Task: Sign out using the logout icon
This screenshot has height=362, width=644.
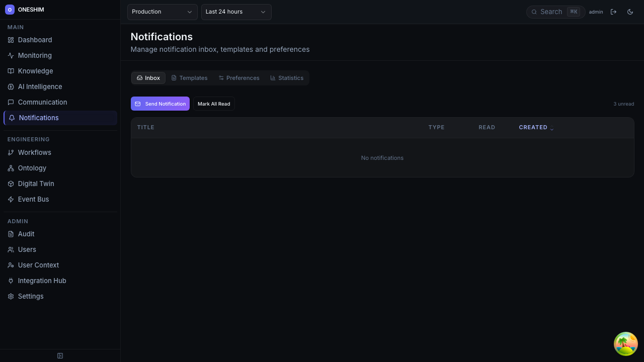Action: 614,12
